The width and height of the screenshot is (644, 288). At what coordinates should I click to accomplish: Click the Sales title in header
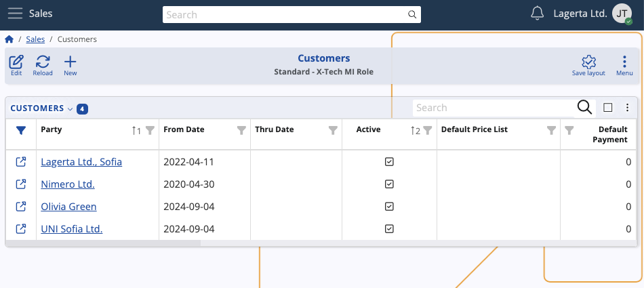click(41, 14)
